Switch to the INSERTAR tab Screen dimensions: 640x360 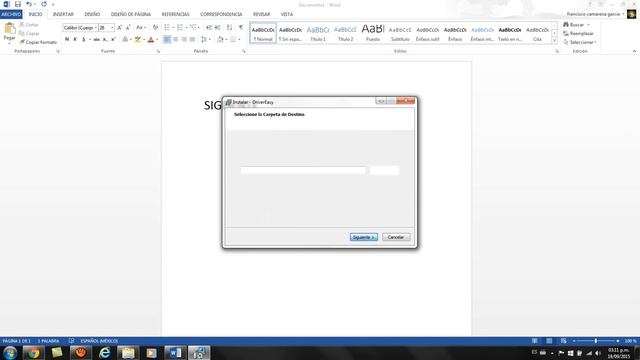pos(63,14)
